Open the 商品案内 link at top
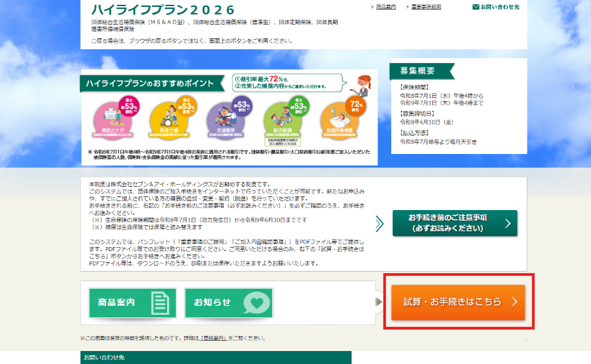 (386, 7)
